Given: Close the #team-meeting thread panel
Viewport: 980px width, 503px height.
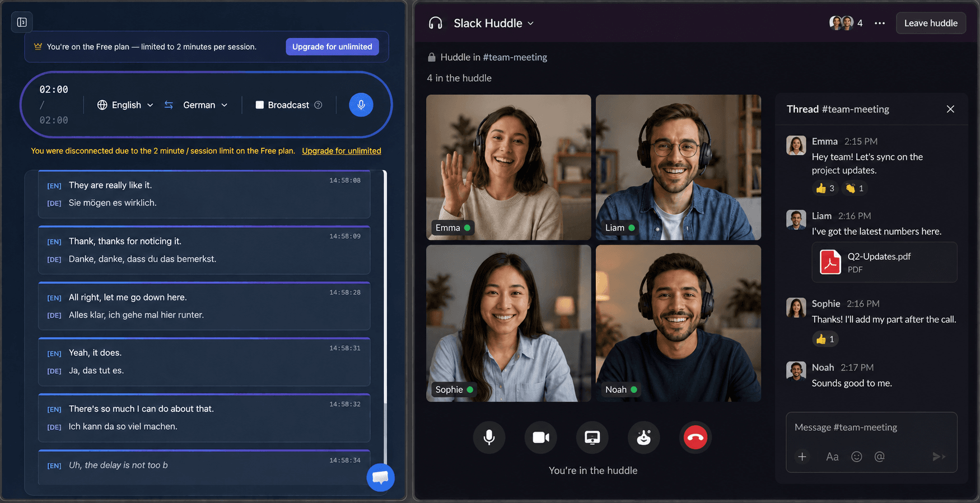Looking at the screenshot, I should coord(950,109).
